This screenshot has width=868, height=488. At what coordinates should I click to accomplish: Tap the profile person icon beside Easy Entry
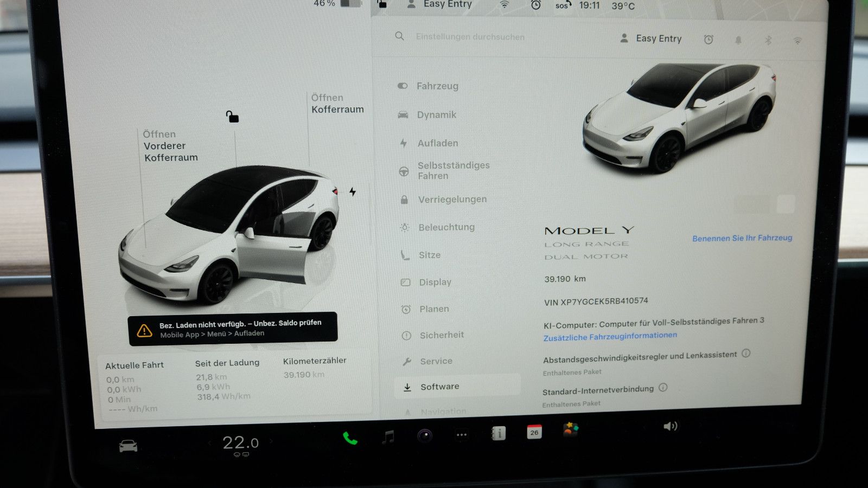point(624,38)
